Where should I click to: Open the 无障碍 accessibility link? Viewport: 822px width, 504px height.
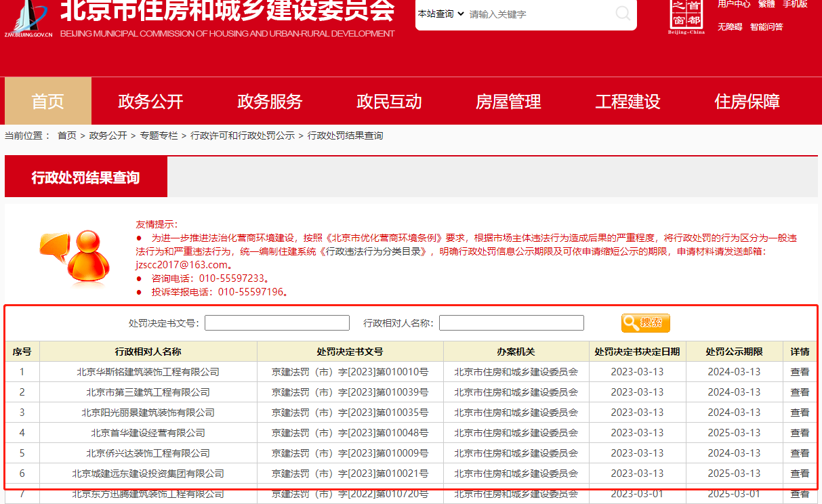[x=730, y=27]
